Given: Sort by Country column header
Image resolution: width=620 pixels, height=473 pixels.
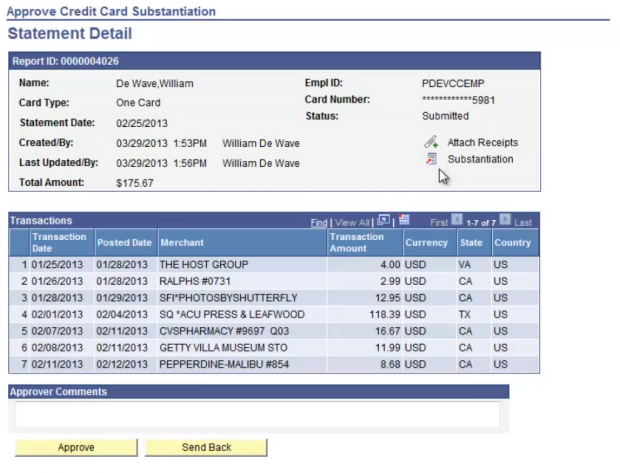Looking at the screenshot, I should coord(512,243).
